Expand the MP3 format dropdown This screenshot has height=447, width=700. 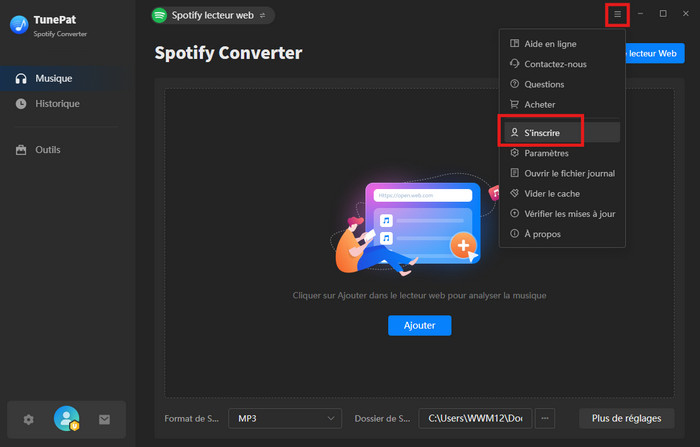285,418
